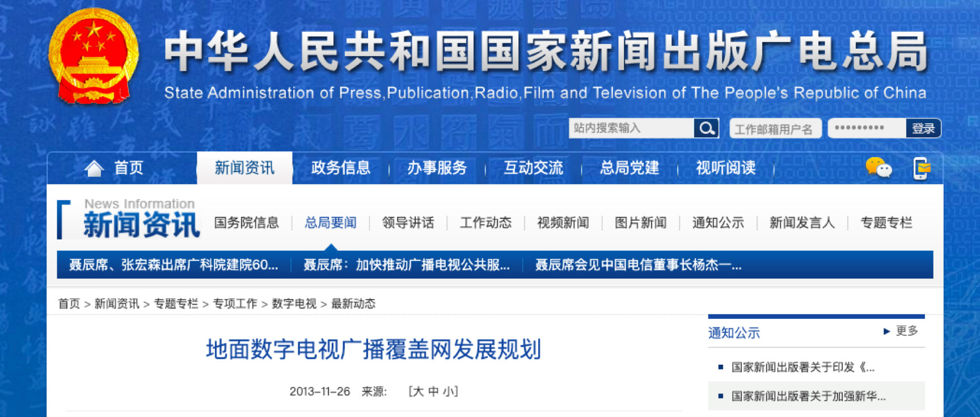Open the mobile phone mail icon
Viewport: 980px width, 417px height.
tap(922, 169)
